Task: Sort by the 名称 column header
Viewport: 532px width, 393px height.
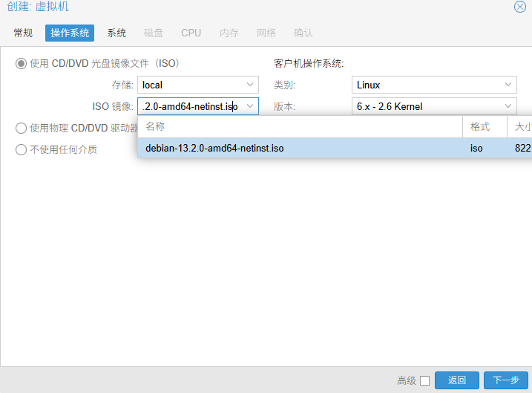Action: pyautogui.click(x=299, y=126)
